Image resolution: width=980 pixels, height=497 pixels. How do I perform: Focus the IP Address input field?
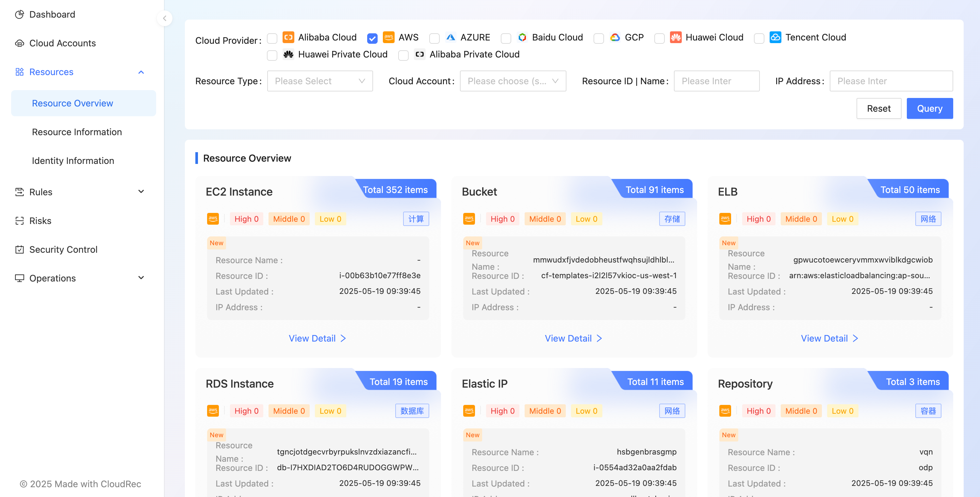[x=891, y=81]
